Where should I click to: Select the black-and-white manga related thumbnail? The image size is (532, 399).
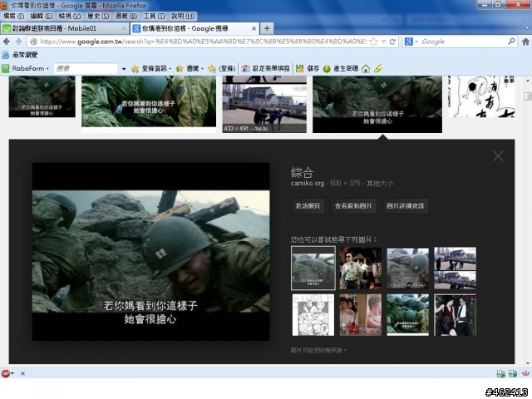point(313,315)
